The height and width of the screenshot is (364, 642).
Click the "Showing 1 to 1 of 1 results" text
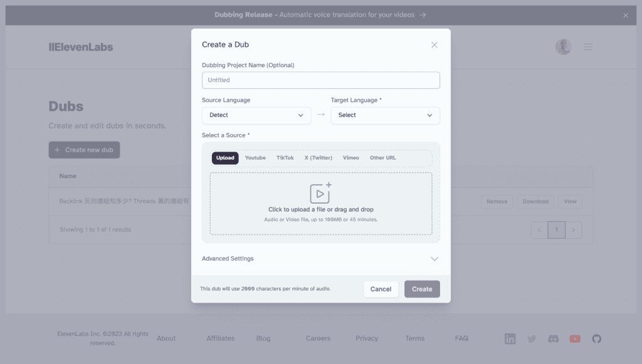click(95, 230)
